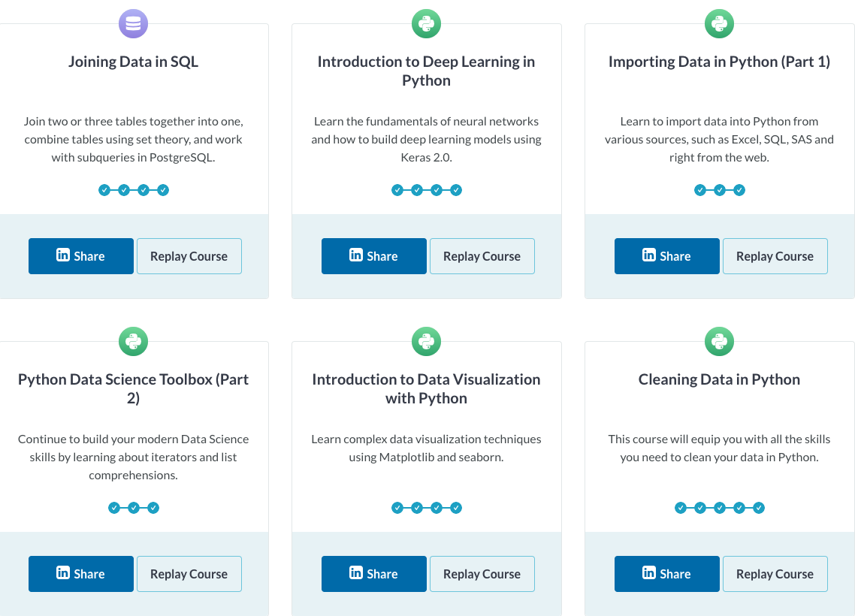This screenshot has width=855, height=616.
Task: Click first chapter checkmark of Importing Data course
Action: (x=700, y=190)
